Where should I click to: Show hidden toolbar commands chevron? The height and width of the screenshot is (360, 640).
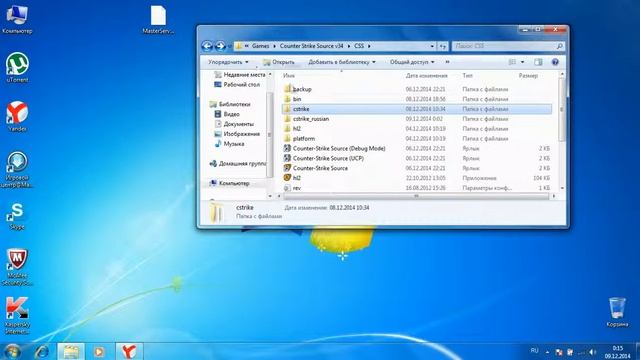click(x=447, y=62)
